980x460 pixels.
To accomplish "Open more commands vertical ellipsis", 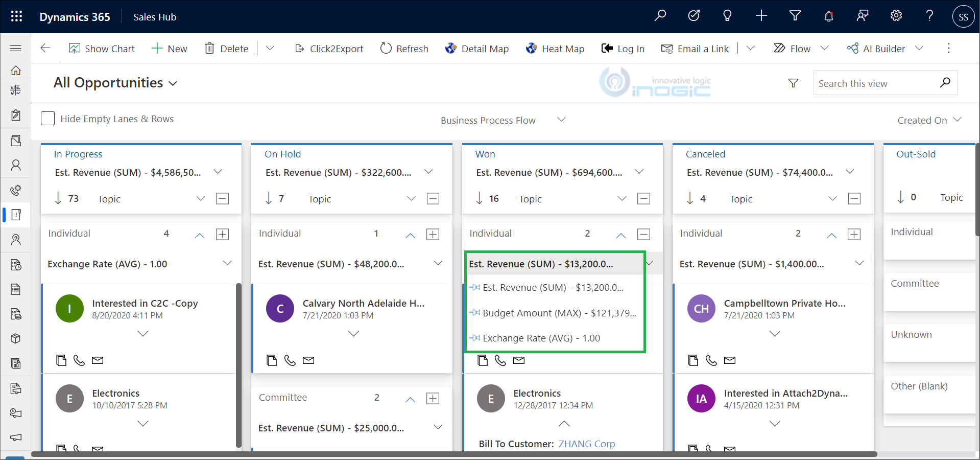I will 949,48.
